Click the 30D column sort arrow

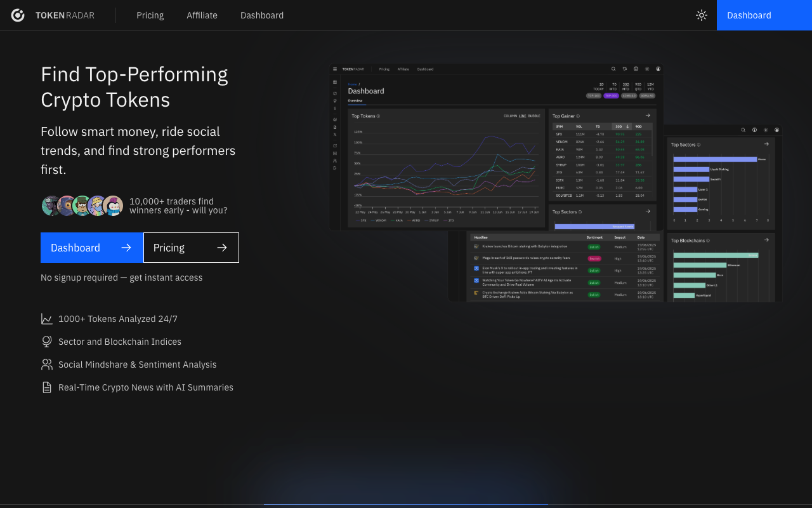[x=627, y=126]
